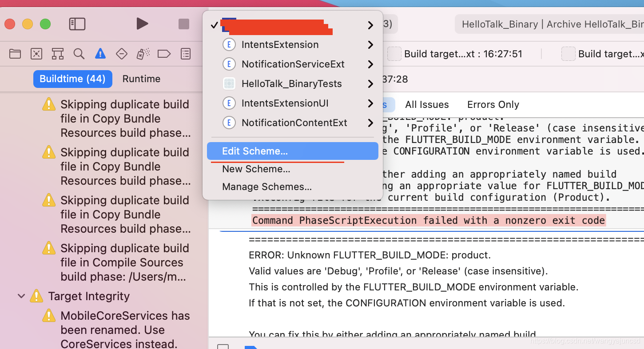644x349 pixels.
Task: Expand HelloTalk_BinaryTests submenu arrow
Action: click(x=370, y=84)
